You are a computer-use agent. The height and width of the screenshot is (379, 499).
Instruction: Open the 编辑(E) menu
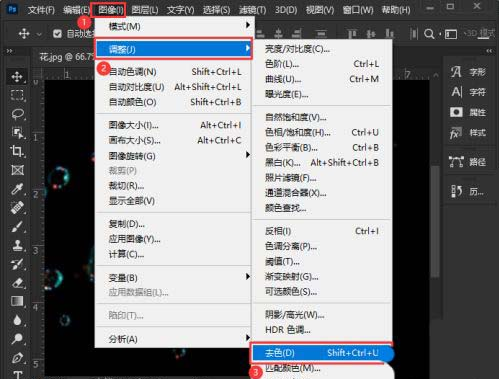coord(76,10)
